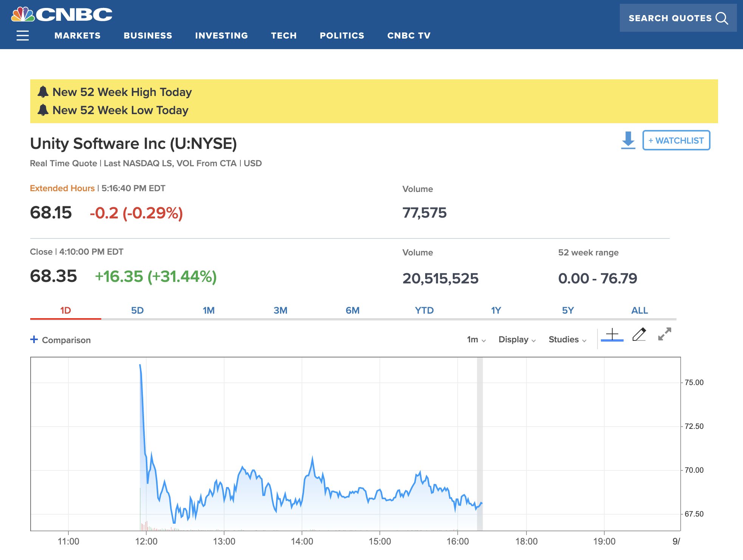Switch to the YTD chart range
Image resolution: width=743 pixels, height=560 pixels.
(424, 311)
